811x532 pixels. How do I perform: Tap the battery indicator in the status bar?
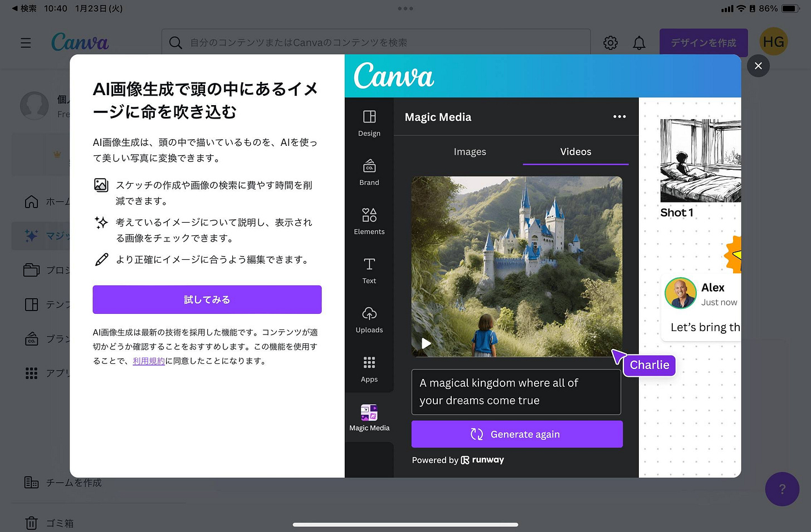point(791,8)
